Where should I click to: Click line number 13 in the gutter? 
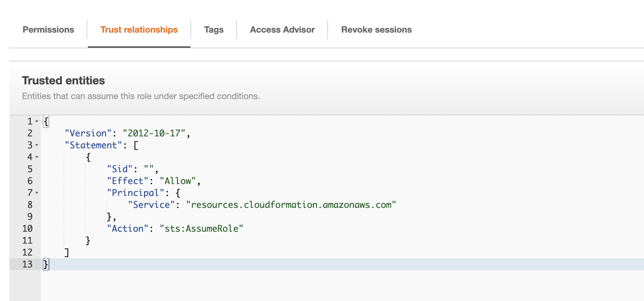(27, 264)
